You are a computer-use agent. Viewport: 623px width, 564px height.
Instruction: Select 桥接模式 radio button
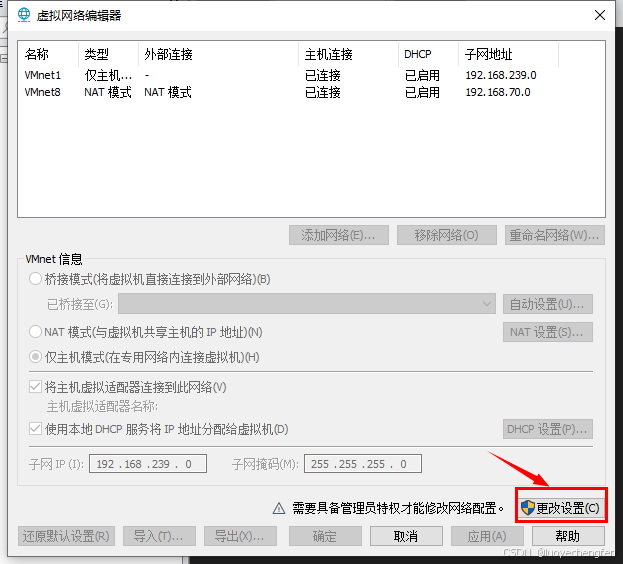(x=35, y=279)
